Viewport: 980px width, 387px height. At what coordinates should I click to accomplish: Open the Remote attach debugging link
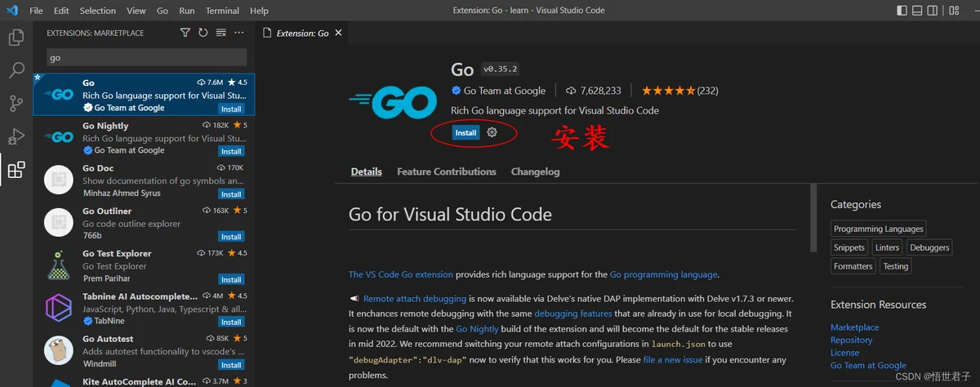(x=415, y=299)
